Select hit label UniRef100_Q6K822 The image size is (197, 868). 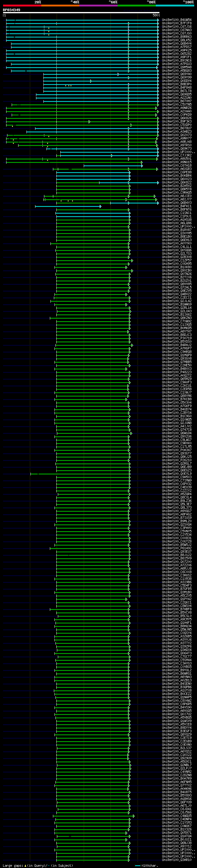click(177, 182)
